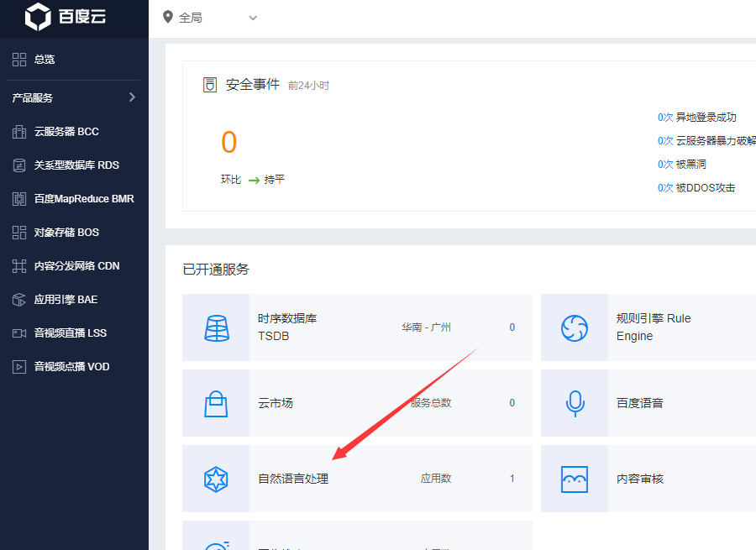756x550 pixels.
Task: Click the 百度MapReduce BMR sidebar icon
Action: (x=19, y=199)
